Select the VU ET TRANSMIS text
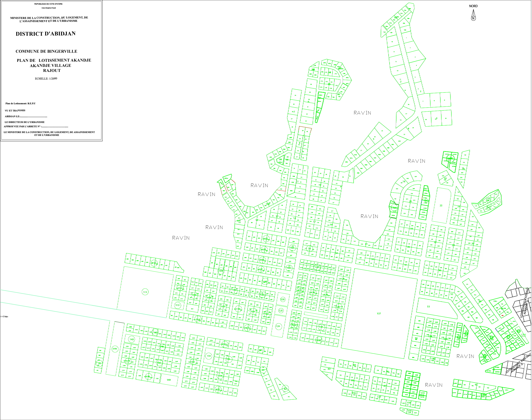Viewport: 532px width, 420px height. coord(15,110)
